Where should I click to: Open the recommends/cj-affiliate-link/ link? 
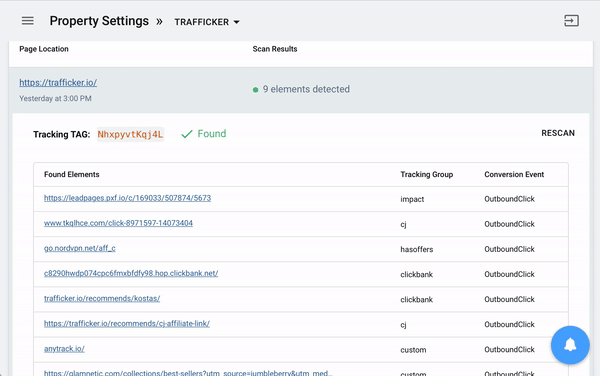(127, 324)
